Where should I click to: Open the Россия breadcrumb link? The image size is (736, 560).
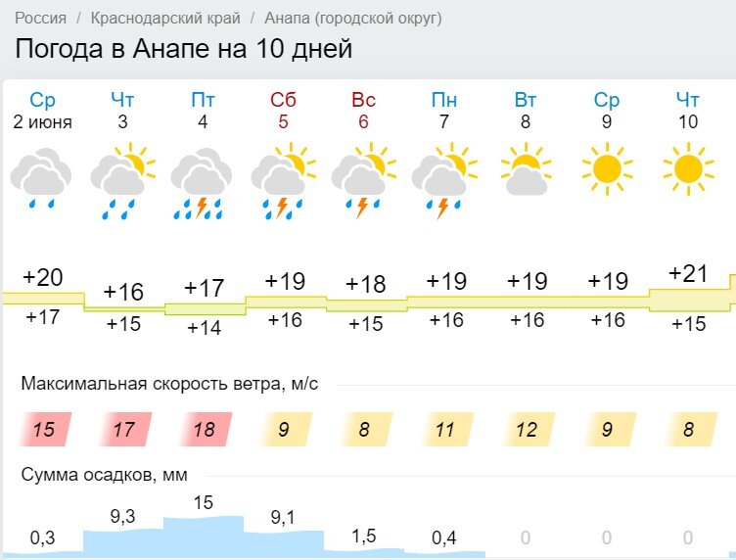point(41,18)
